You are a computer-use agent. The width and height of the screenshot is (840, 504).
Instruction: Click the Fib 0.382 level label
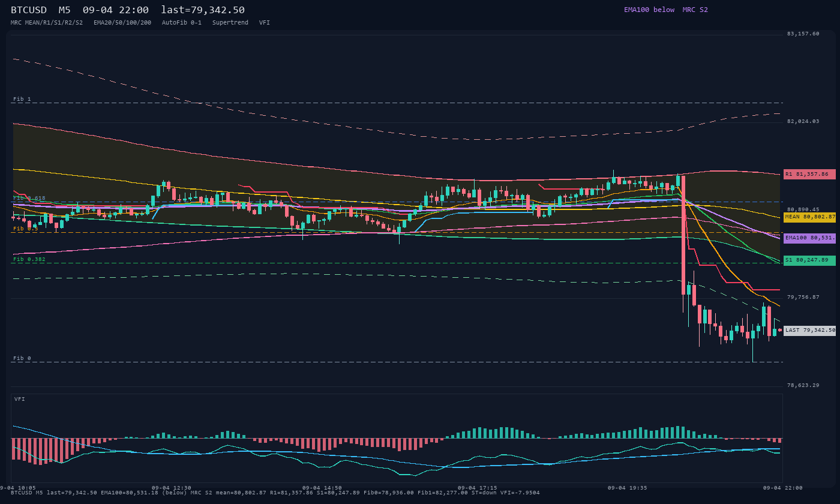(x=29, y=259)
